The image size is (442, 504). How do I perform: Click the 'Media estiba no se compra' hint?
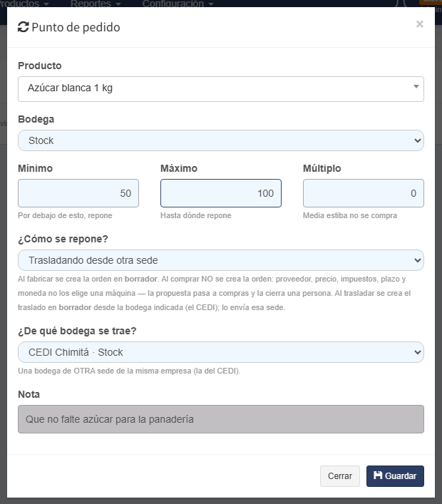[350, 215]
